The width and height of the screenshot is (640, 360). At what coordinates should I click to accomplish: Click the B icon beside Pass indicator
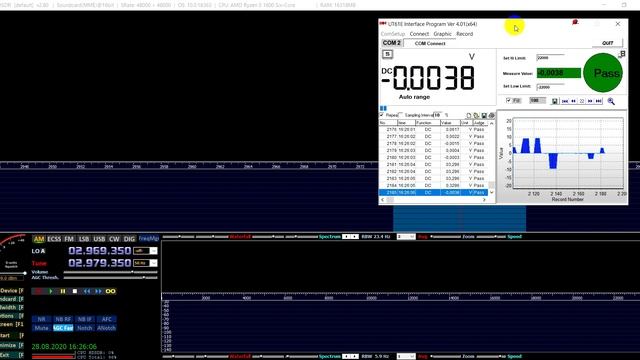click(x=622, y=54)
